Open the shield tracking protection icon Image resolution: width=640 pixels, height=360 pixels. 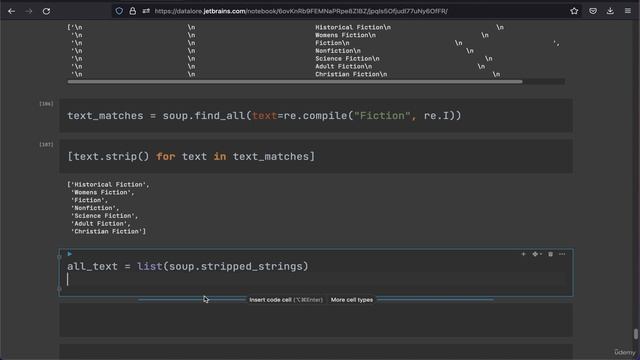point(119,11)
